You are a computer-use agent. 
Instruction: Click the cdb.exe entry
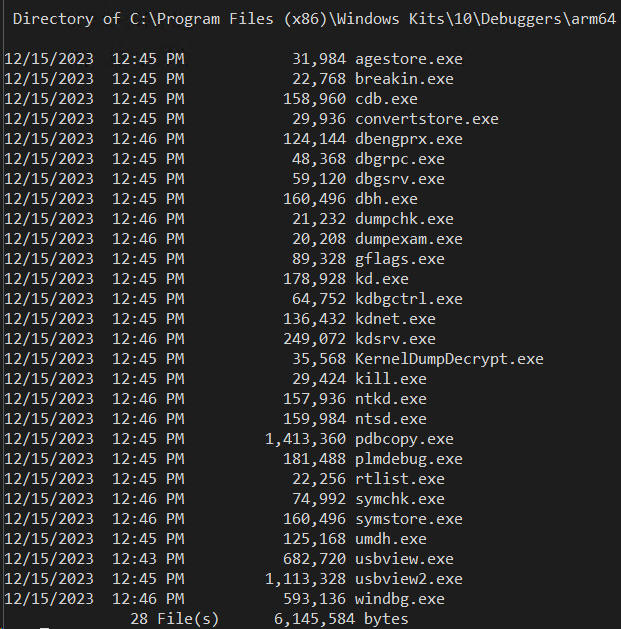pyautogui.click(x=386, y=99)
